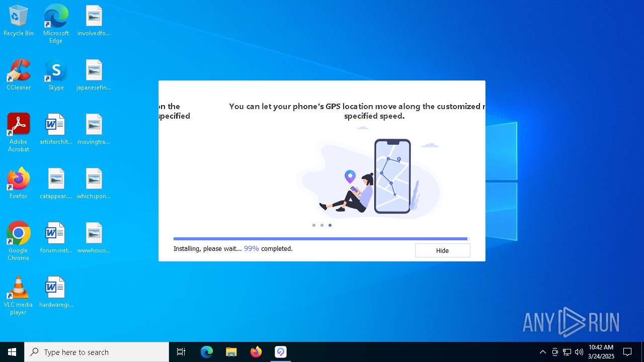Open the Action Center notifications

(x=627, y=352)
